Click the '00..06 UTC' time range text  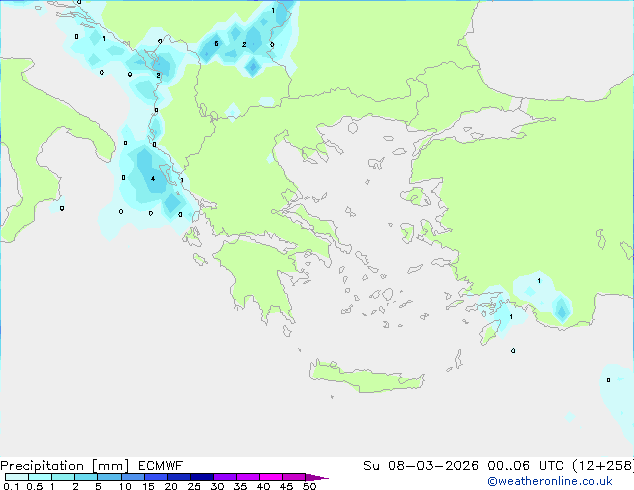(525, 466)
